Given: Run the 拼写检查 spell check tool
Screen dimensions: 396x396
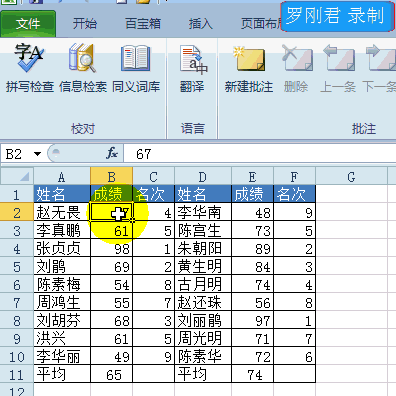Looking at the screenshot, I should coord(30,68).
